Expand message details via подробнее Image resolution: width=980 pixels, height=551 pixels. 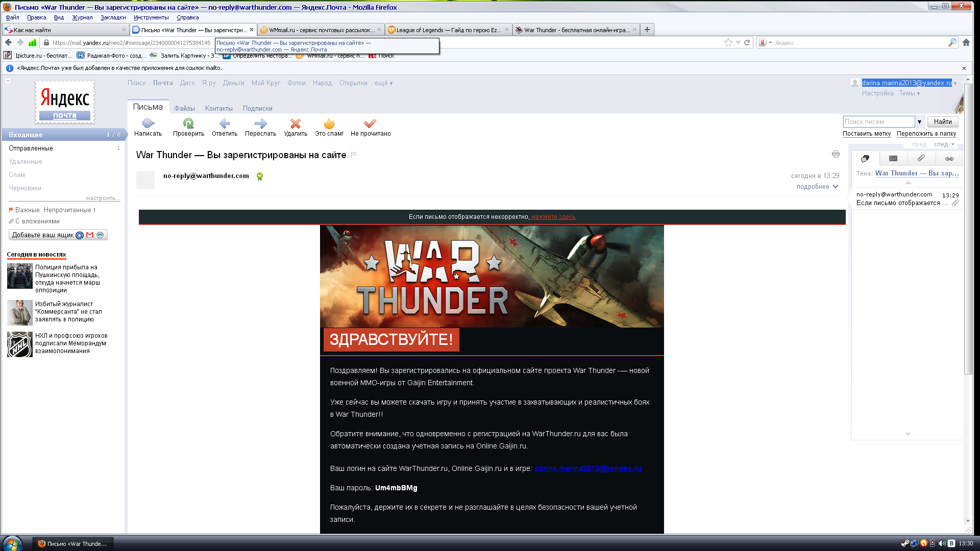coord(817,187)
